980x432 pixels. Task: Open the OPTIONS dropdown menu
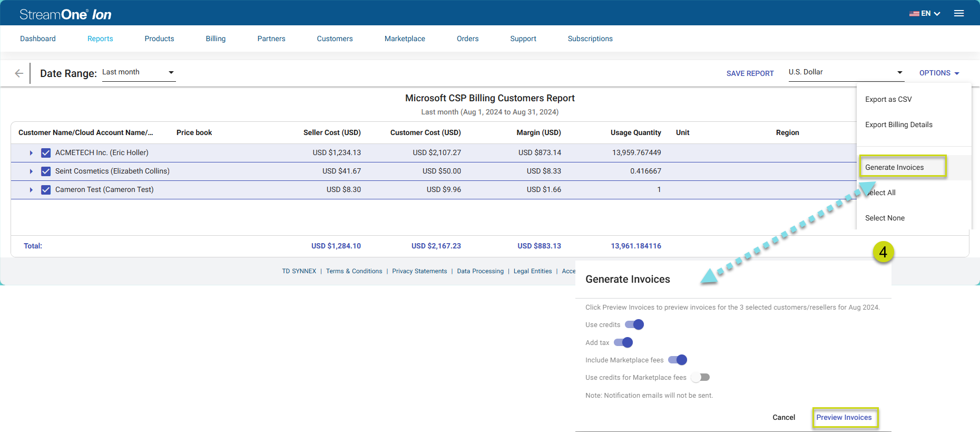[939, 73]
